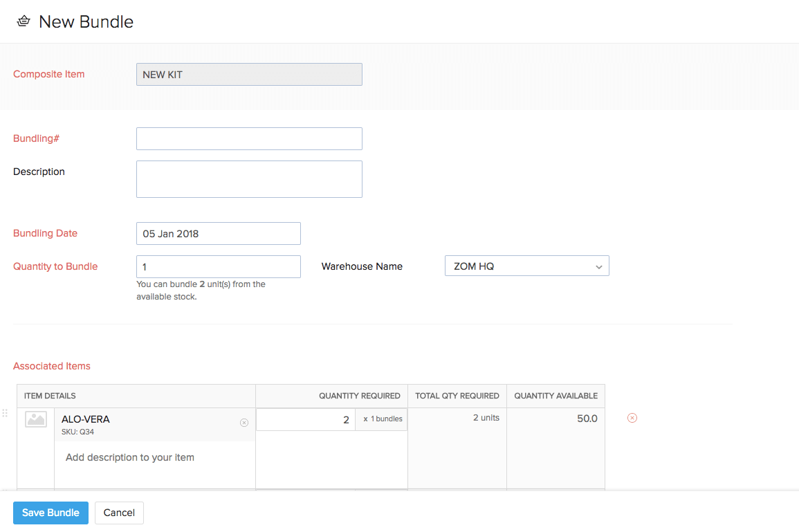This screenshot has width=799, height=532.
Task: Remove the ALO-VERA row with red X
Action: (x=632, y=418)
